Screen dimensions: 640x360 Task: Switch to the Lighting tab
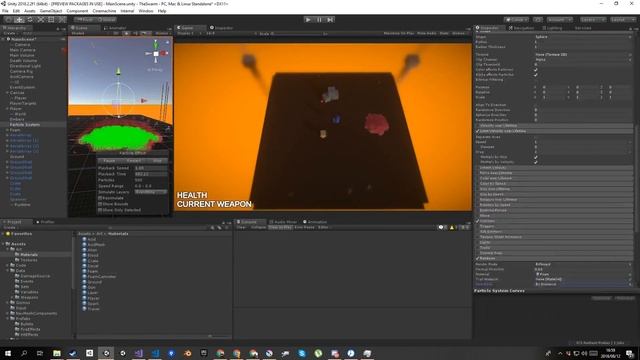(552, 28)
